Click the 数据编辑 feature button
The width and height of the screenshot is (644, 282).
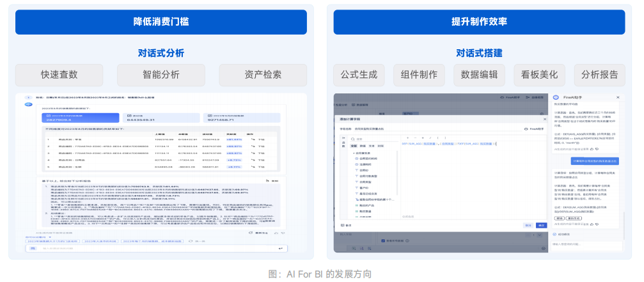[x=479, y=75]
